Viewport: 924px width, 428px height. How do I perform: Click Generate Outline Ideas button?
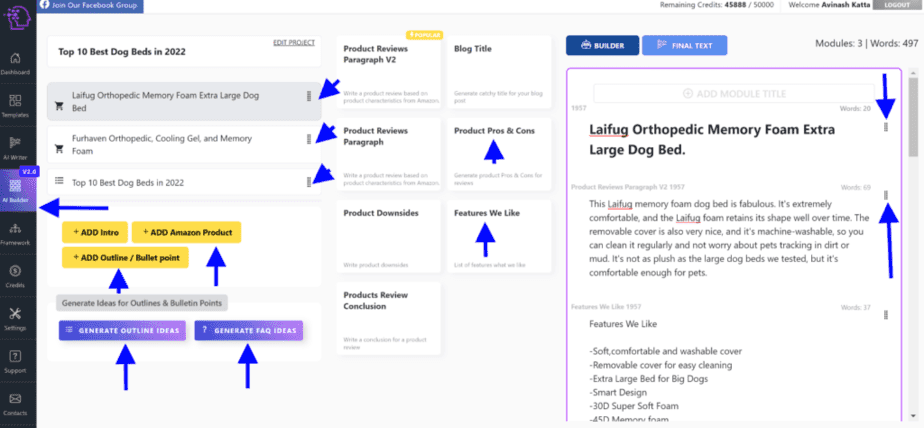tap(123, 331)
